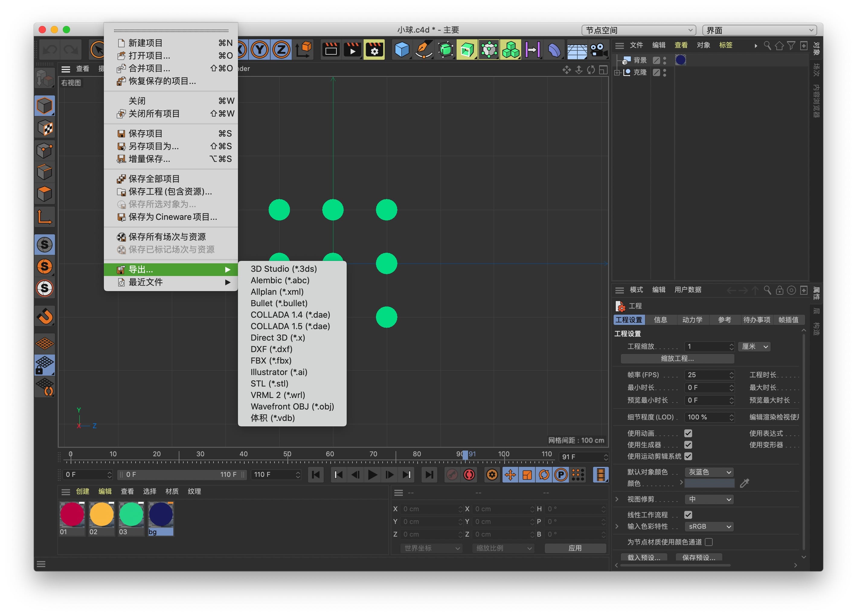Select the blue Cube primitive icon

click(x=401, y=50)
